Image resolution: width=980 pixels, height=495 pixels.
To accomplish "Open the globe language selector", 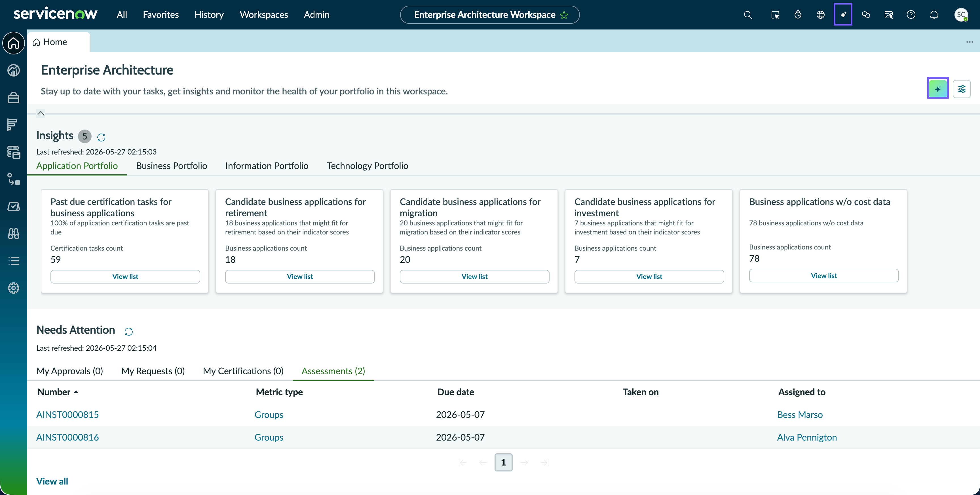I will (821, 15).
